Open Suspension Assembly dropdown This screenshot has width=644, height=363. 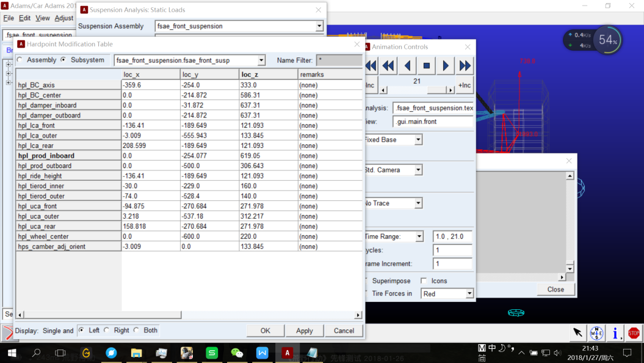pyautogui.click(x=319, y=26)
